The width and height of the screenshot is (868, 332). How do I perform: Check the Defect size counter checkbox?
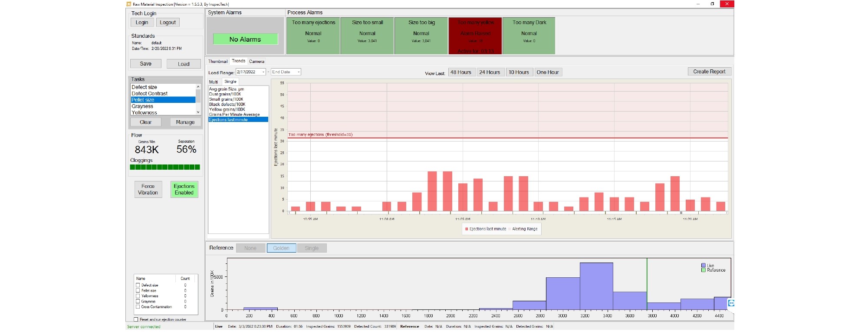pos(138,285)
